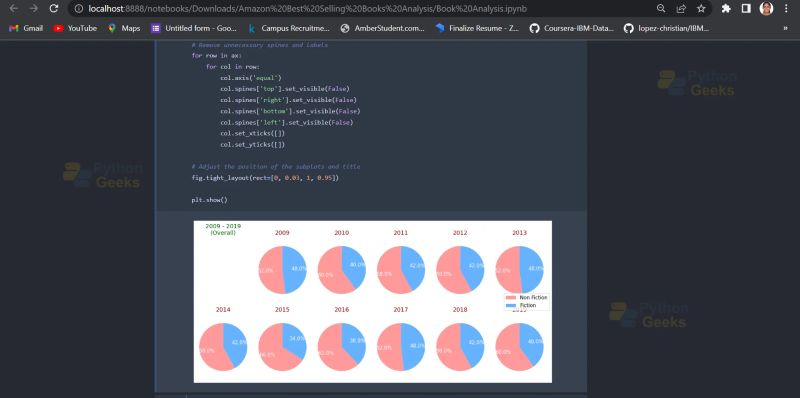800x398 pixels.
Task: Open the Campus Recruitment bookmark
Action: tap(289, 29)
